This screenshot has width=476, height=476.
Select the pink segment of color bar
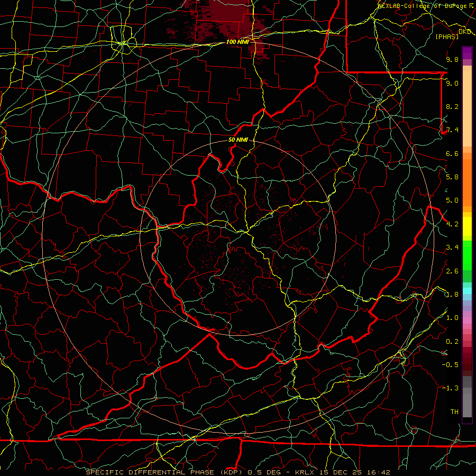467,321
